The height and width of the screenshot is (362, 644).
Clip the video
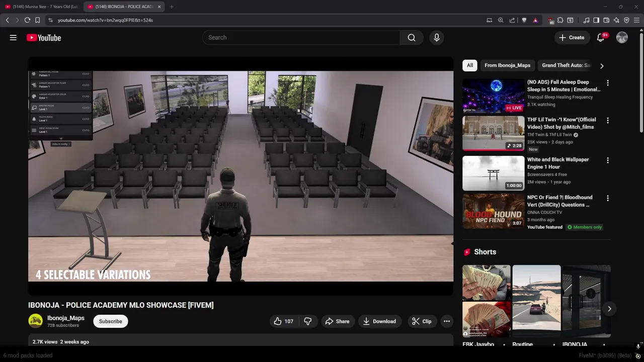tap(422, 321)
